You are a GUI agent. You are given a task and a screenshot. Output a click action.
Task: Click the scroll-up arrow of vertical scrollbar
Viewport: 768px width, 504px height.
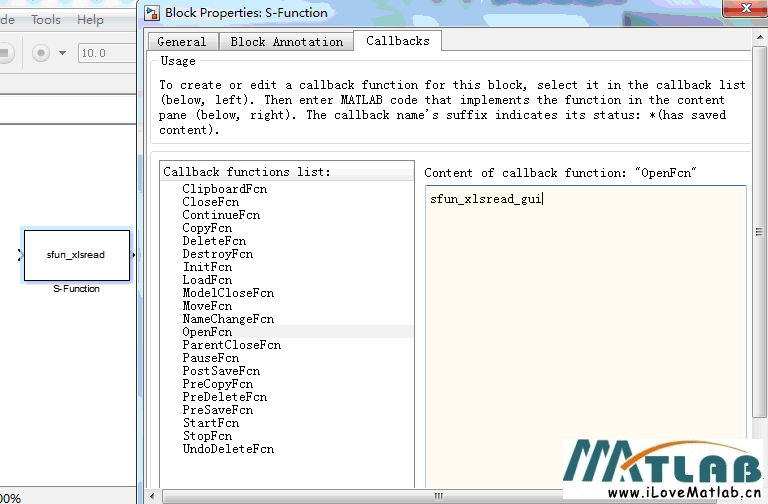click(x=760, y=37)
